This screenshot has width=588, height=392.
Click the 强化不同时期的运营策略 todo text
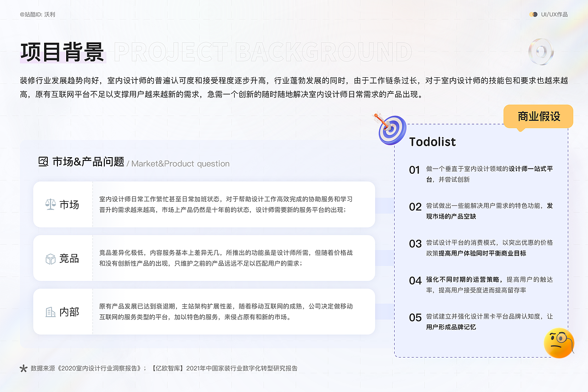pos(464,279)
